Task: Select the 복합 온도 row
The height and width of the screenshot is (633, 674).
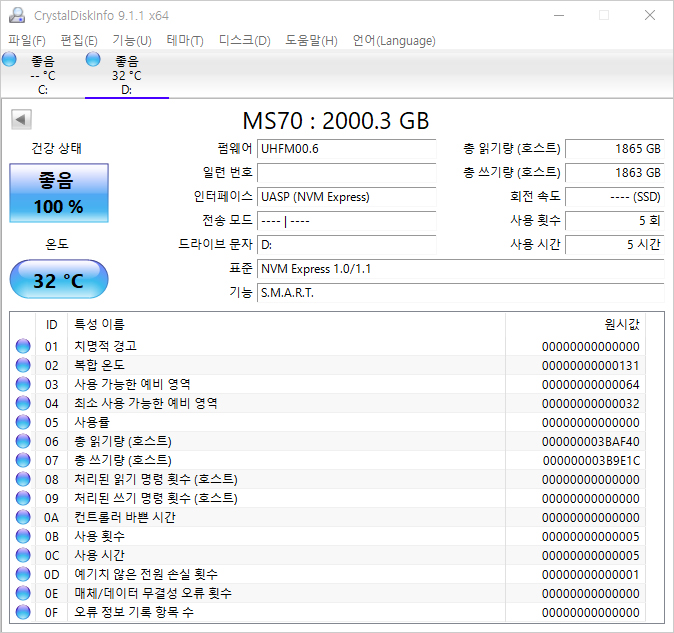Action: (328, 365)
